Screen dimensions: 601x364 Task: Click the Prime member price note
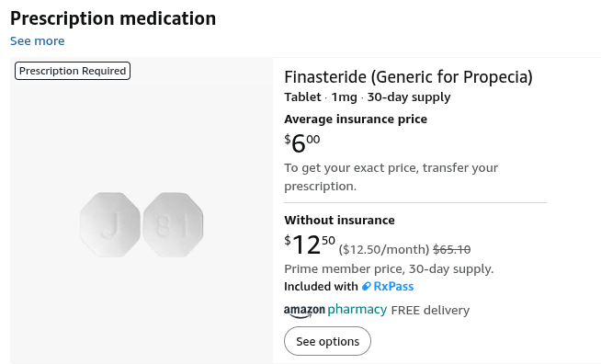point(389,269)
